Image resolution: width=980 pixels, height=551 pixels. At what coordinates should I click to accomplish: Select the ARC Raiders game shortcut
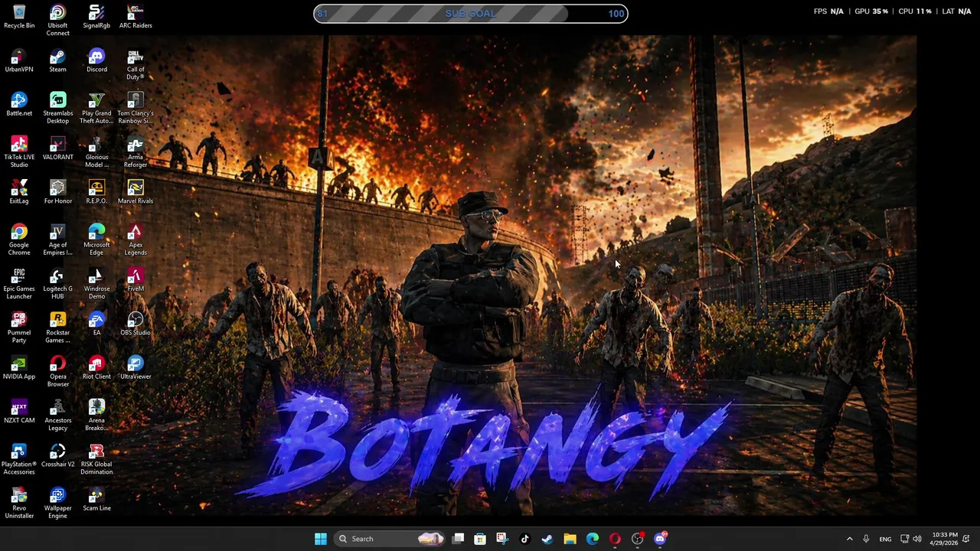click(x=136, y=17)
